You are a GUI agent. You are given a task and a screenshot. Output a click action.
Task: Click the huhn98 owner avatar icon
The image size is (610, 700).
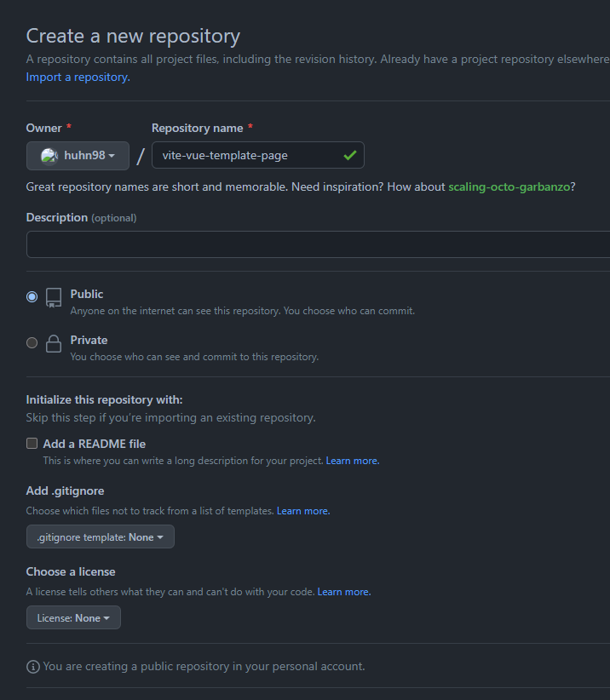(49, 156)
